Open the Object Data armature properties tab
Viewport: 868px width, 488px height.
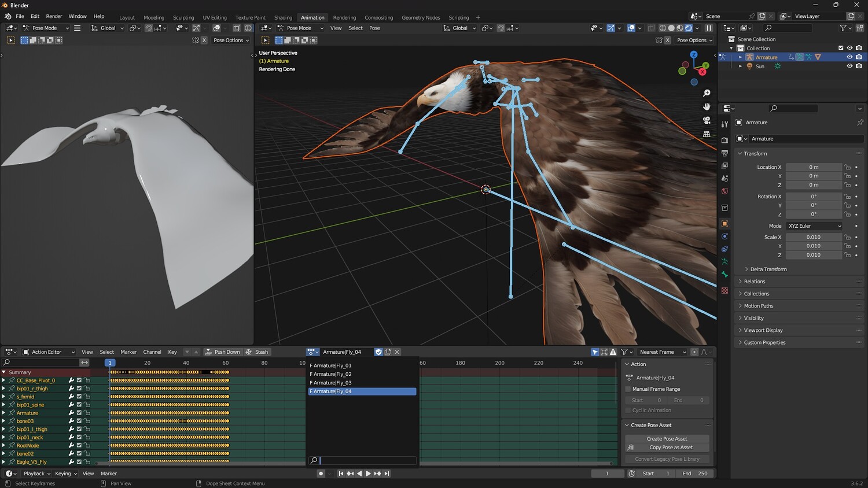pos(724,261)
